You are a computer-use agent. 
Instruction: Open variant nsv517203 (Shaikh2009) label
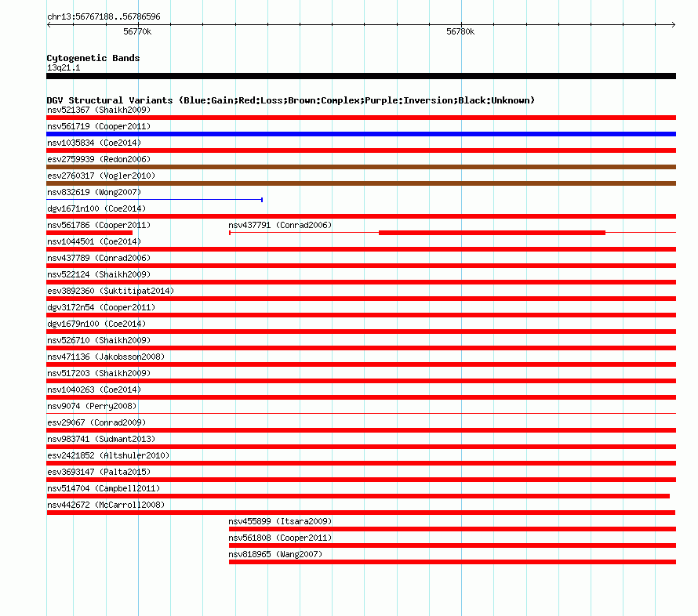coord(99,373)
